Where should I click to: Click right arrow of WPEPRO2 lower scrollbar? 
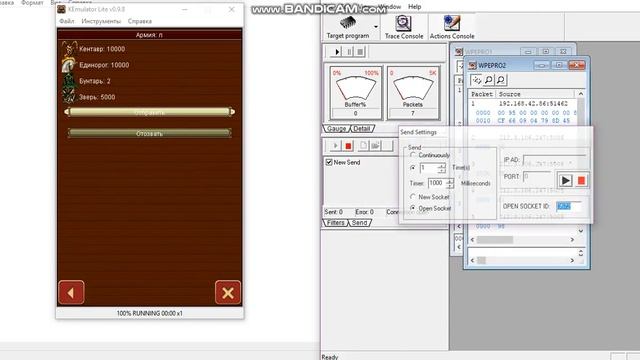point(572,260)
